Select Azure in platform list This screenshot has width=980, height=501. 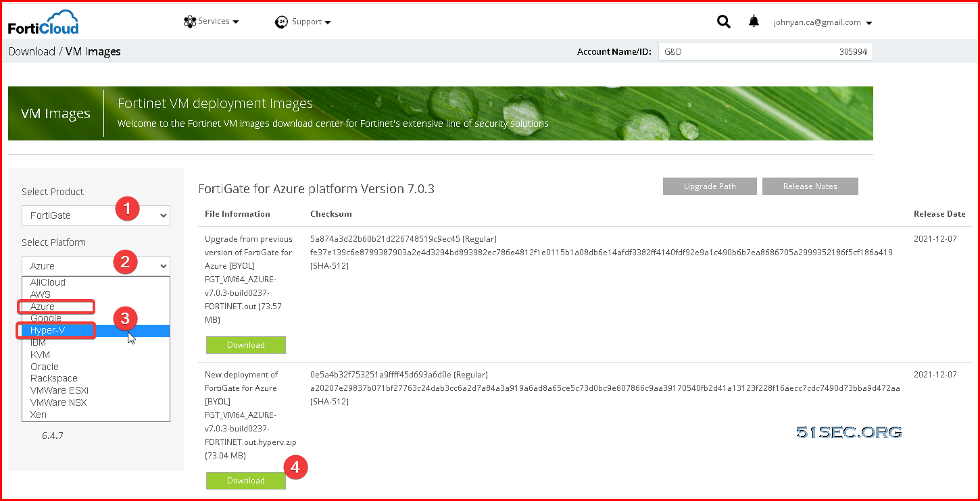point(96,307)
